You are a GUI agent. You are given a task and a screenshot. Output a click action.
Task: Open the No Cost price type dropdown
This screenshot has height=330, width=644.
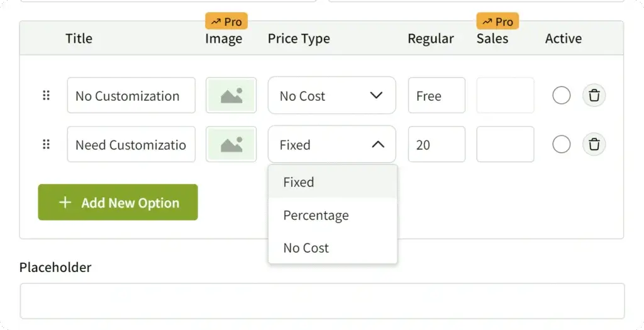[331, 96]
